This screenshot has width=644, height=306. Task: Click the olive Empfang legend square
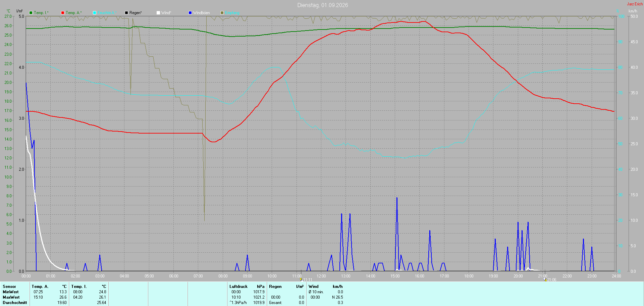(x=222, y=13)
